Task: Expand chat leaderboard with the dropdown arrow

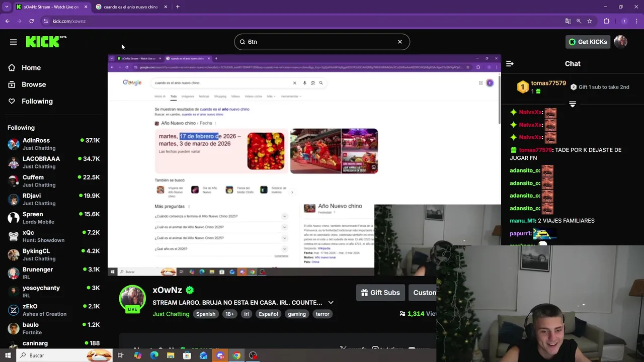Action: (573, 104)
